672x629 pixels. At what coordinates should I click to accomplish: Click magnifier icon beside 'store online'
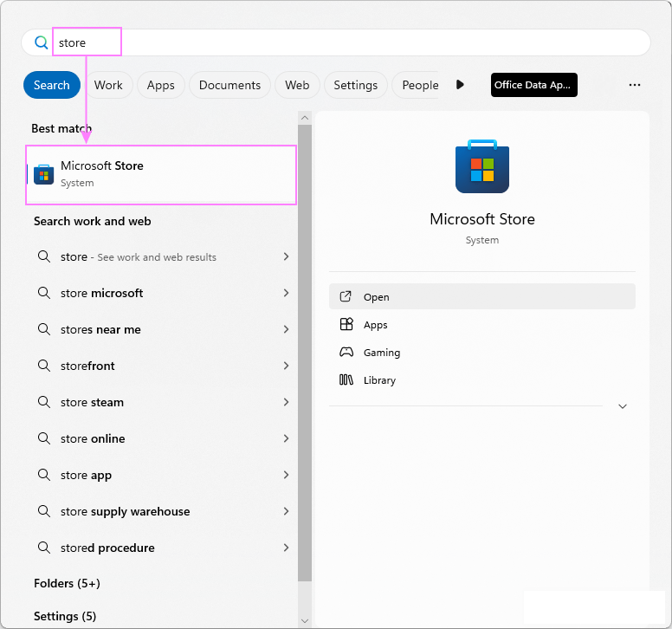tap(43, 438)
